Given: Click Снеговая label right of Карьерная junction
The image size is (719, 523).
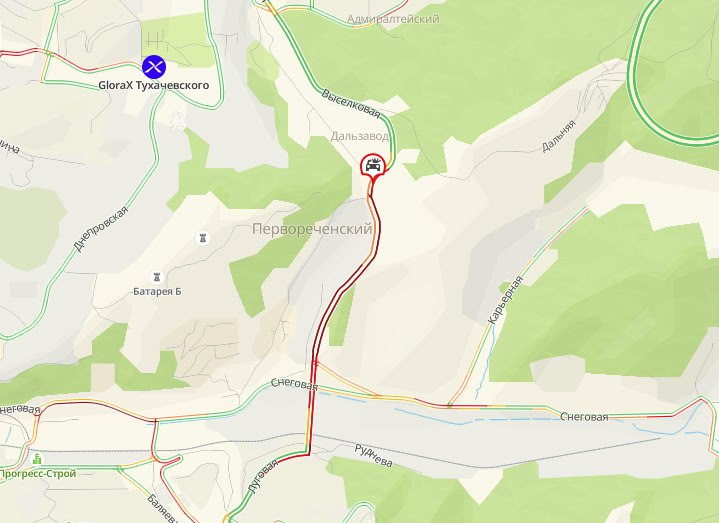Looking at the screenshot, I should coord(584,417).
